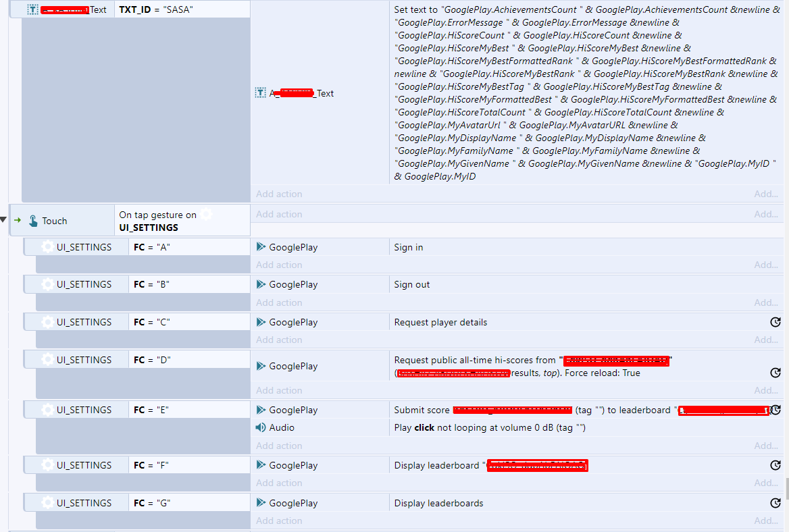Click the vertical scrollbar thumb on right edge
The height and width of the screenshot is (532, 789).
[x=786, y=489]
